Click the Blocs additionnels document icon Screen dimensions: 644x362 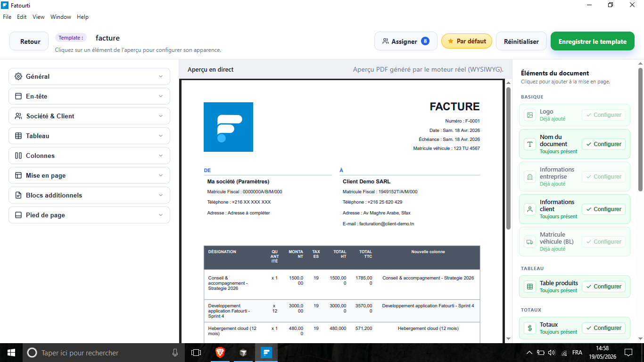18,195
